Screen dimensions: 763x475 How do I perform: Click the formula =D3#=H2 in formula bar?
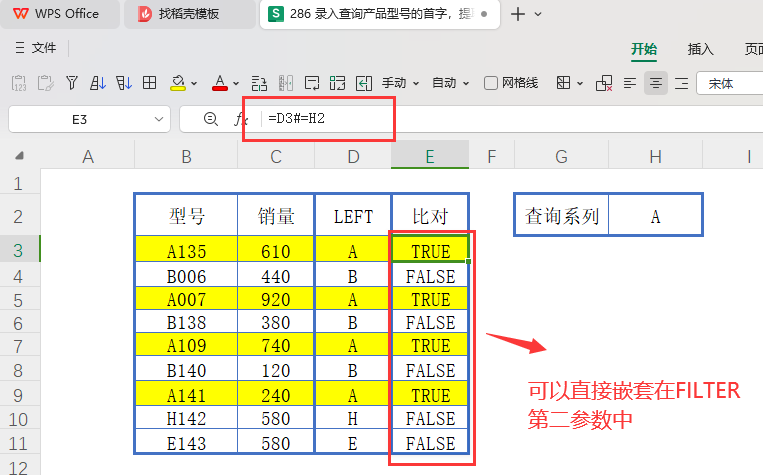(296, 118)
